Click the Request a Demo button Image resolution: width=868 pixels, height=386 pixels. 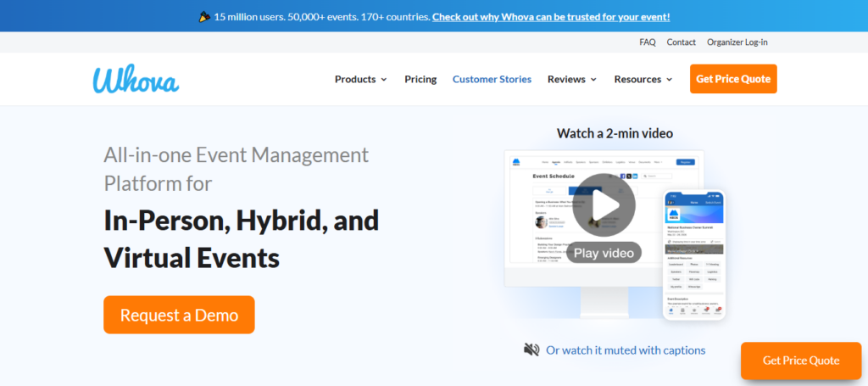pos(180,315)
